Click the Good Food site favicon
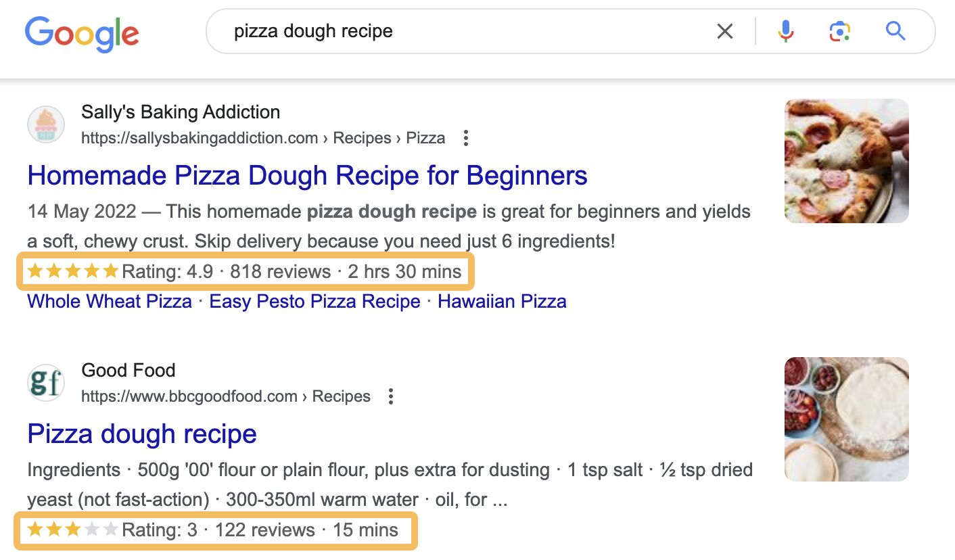The height and width of the screenshot is (560, 955). [45, 381]
